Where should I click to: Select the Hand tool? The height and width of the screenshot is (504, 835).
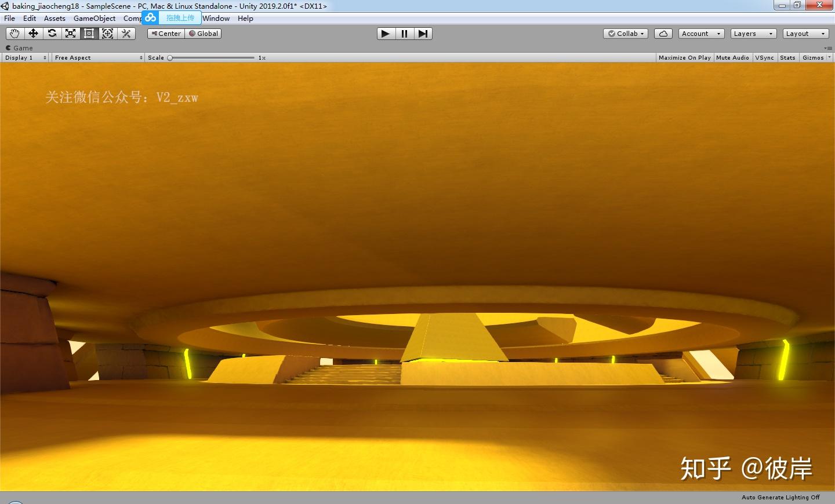coord(14,34)
